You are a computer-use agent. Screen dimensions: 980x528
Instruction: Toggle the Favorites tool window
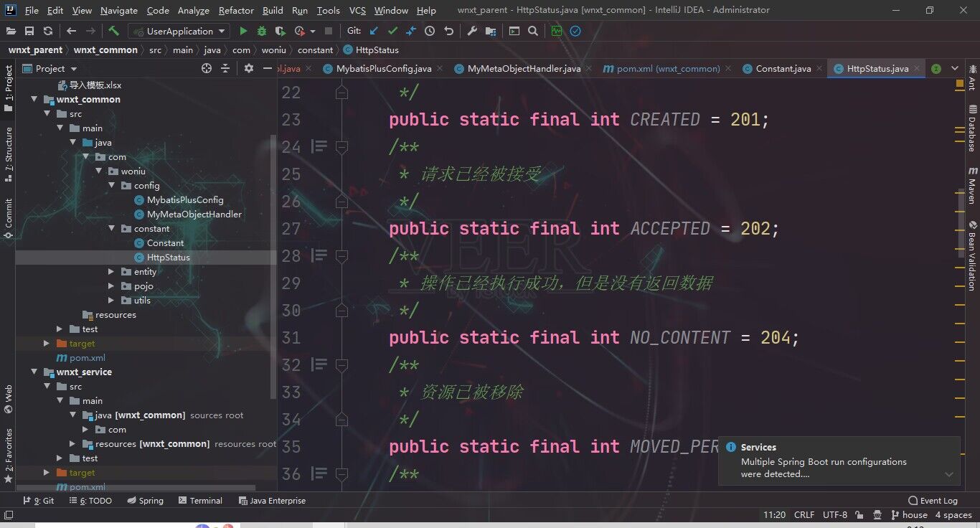[9, 456]
